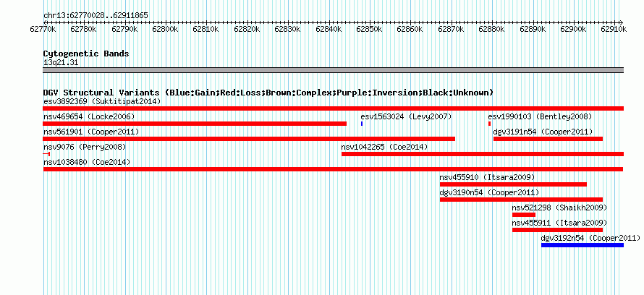Viewport: 644px width, 295px height.
Task: Click the nsv469654 red variant bar
Action: (195, 124)
